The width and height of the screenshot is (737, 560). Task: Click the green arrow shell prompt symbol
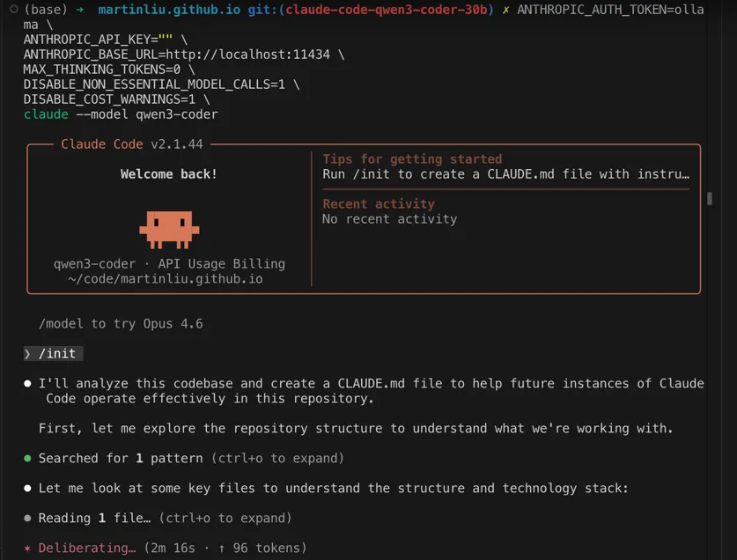[x=80, y=10]
